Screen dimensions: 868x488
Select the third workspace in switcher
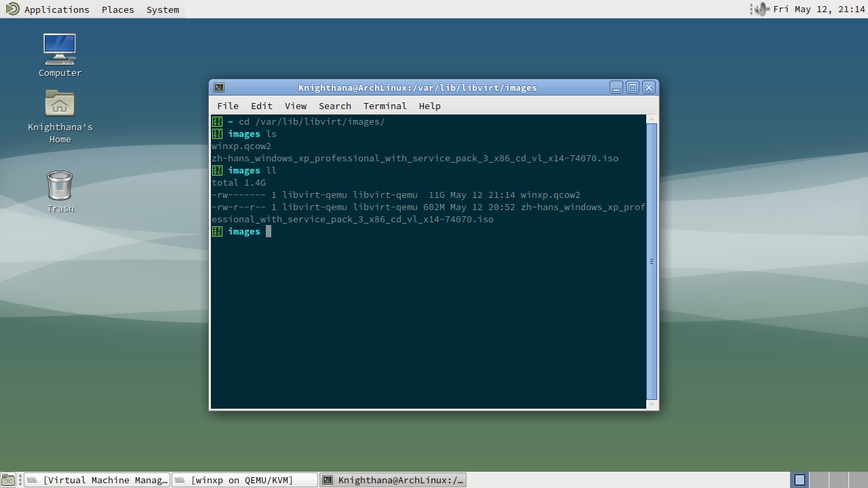point(838,480)
